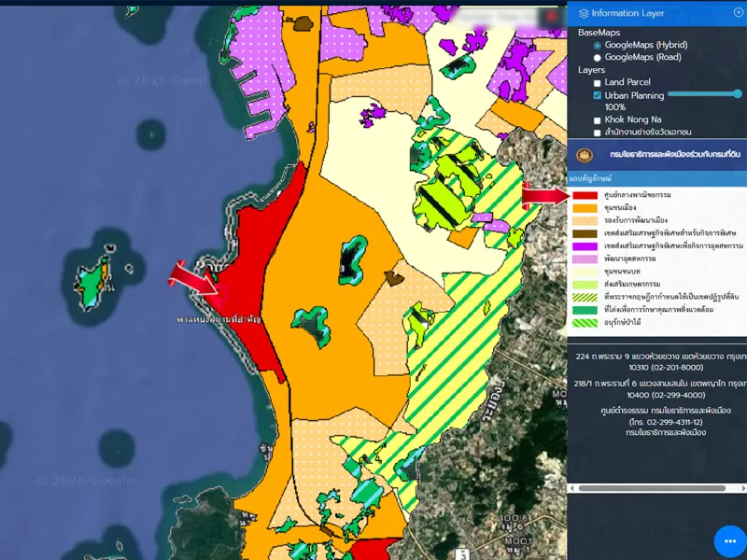Click the Information Layer stack icon
The height and width of the screenshot is (560, 747).
tap(584, 13)
